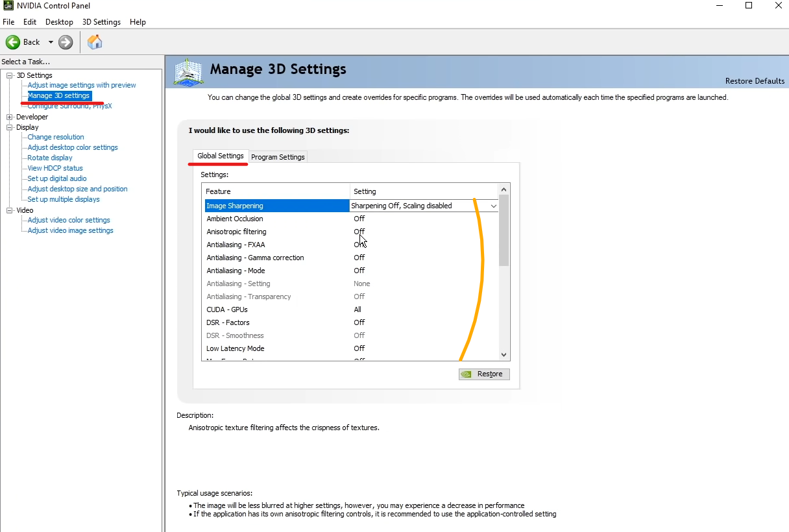Screen dimensions: 789x532
Task: Click the Off value for Low Latency Mode
Action: pyautogui.click(x=359, y=348)
